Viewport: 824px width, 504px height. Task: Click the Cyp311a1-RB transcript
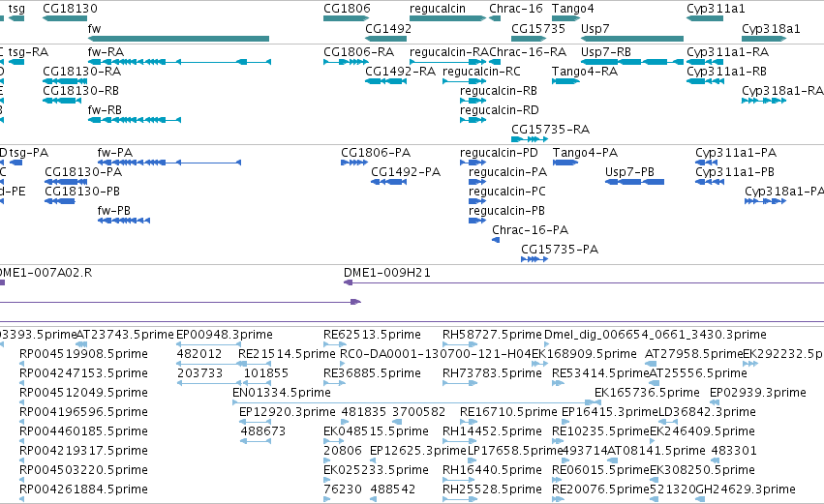pos(705,81)
